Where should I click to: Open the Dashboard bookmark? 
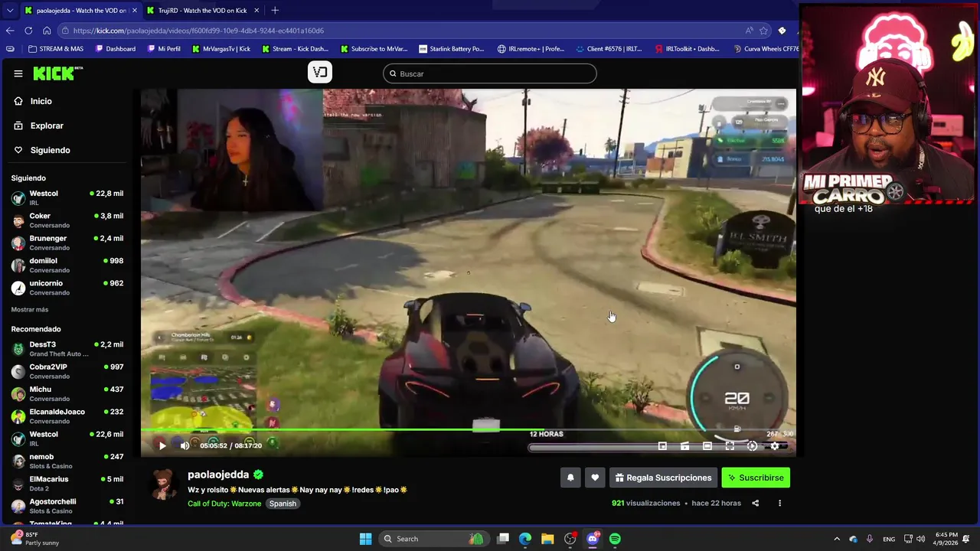[x=116, y=49]
